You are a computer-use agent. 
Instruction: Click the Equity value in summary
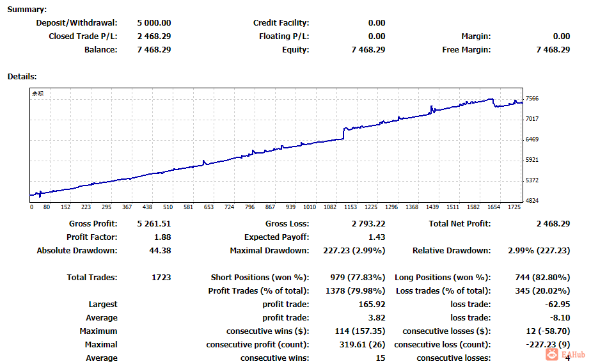368,50
